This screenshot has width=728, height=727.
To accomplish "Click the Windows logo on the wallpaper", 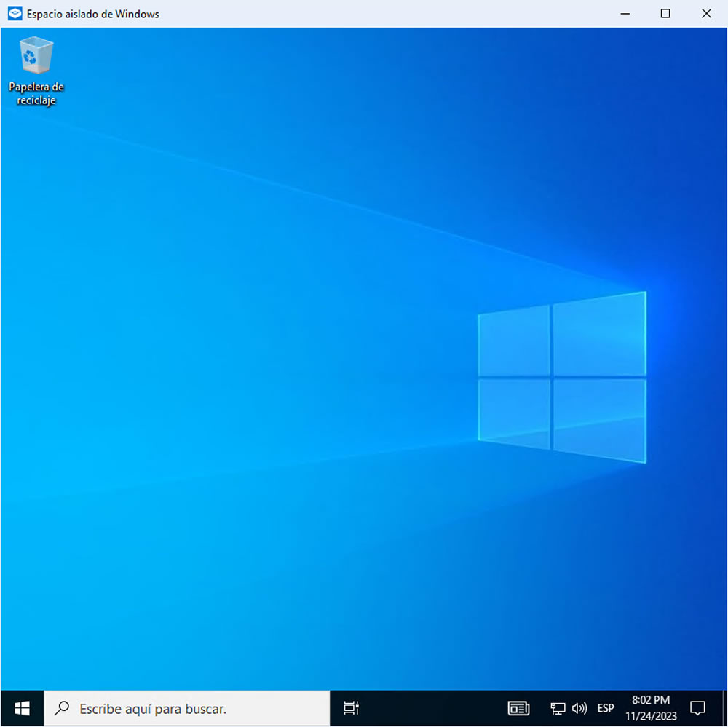I will [561, 377].
